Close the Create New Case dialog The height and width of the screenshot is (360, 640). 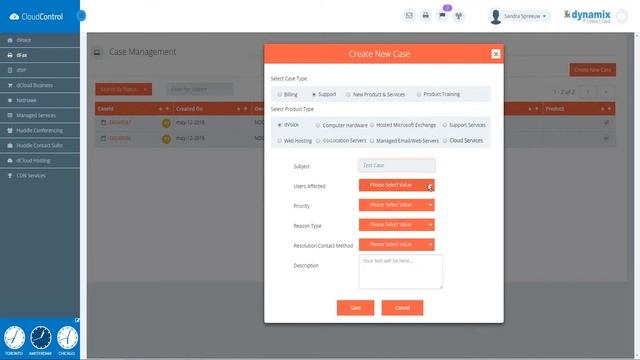496,54
